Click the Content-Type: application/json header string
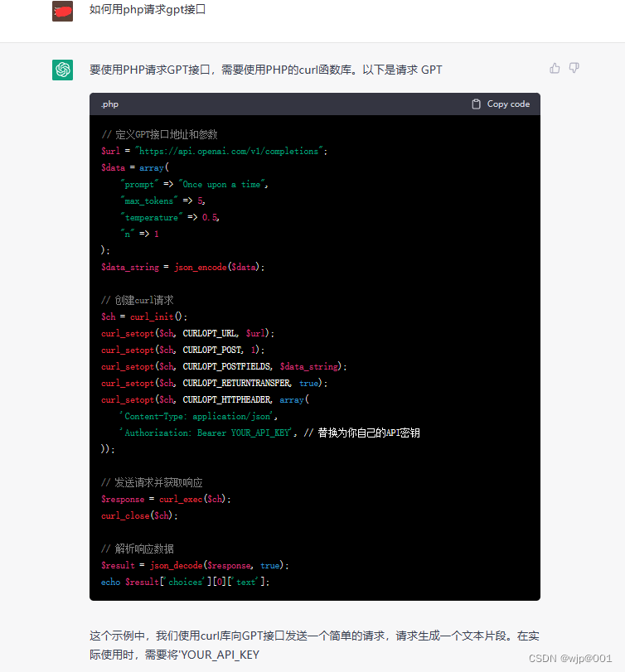Screen dimensions: 625x672 pos(198,416)
